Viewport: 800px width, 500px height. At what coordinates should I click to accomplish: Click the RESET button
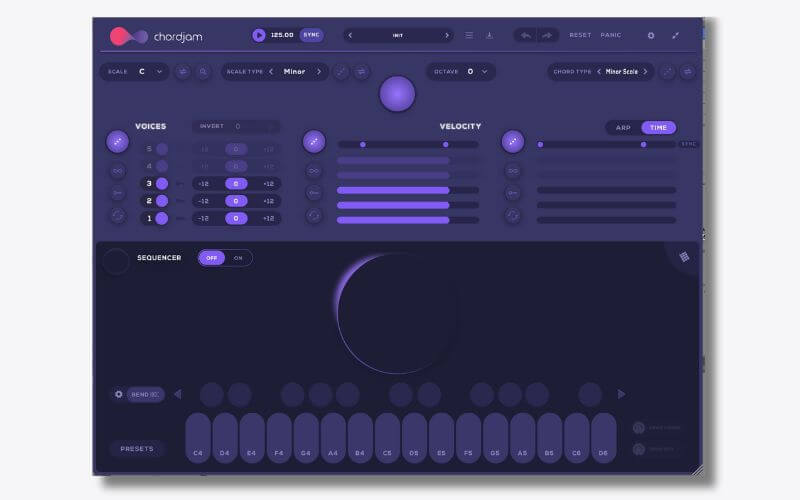pyautogui.click(x=580, y=35)
